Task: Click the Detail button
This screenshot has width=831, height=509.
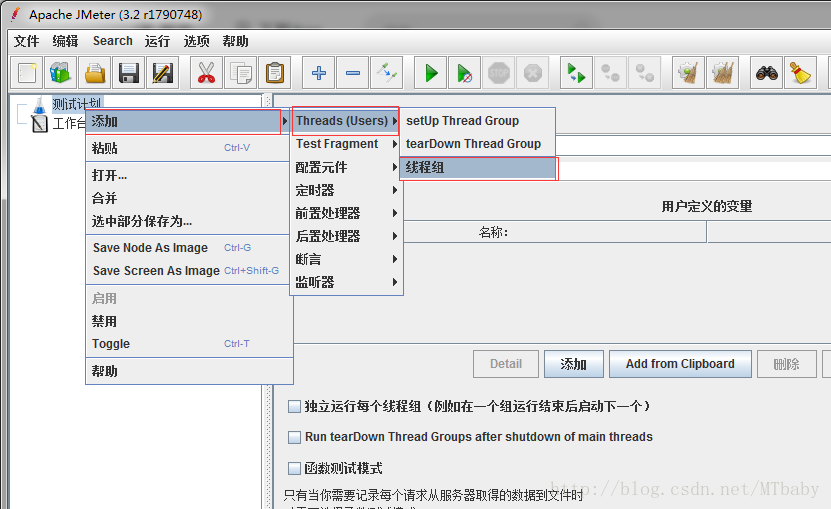Action: pyautogui.click(x=506, y=364)
